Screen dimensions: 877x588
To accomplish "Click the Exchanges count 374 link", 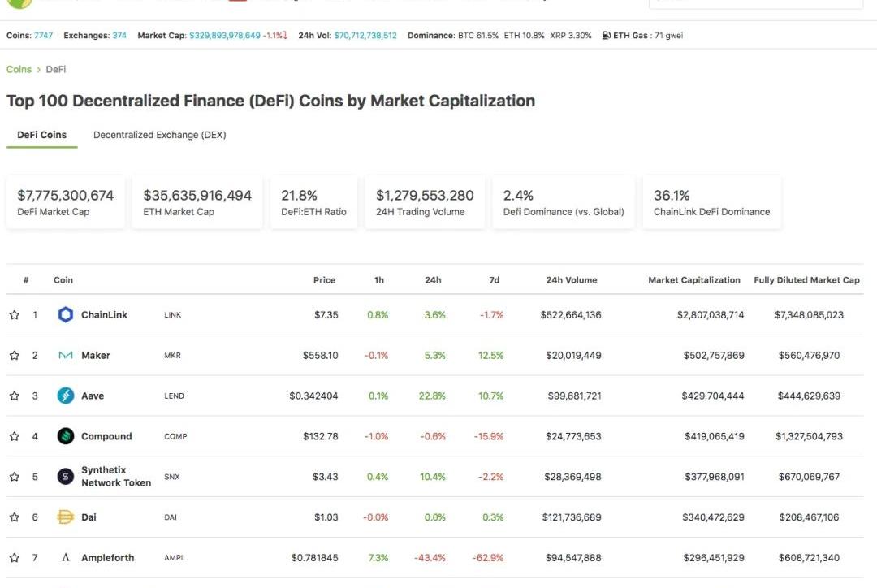I will [x=119, y=36].
